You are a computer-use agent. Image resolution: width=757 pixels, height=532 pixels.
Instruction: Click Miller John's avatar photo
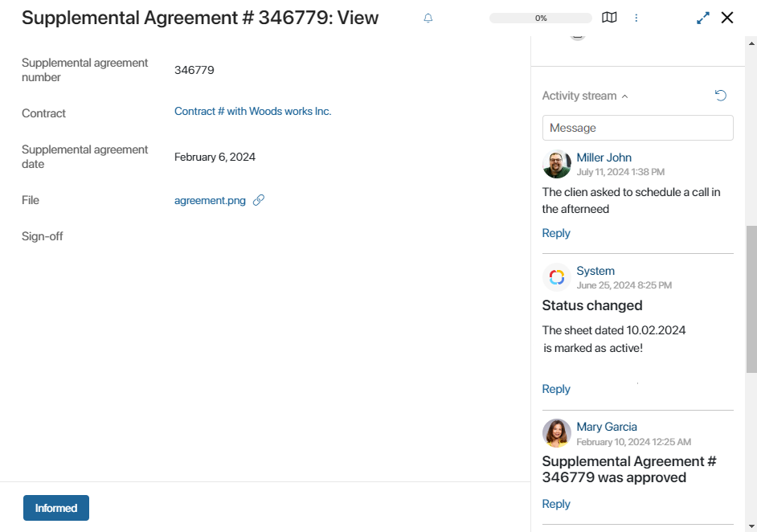557,164
